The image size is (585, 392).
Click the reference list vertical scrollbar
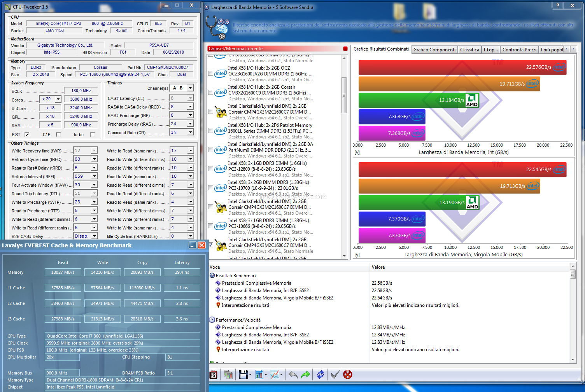344,95
